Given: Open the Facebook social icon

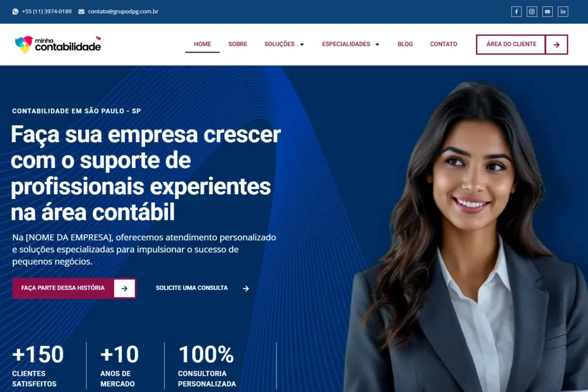Looking at the screenshot, I should tap(516, 12).
